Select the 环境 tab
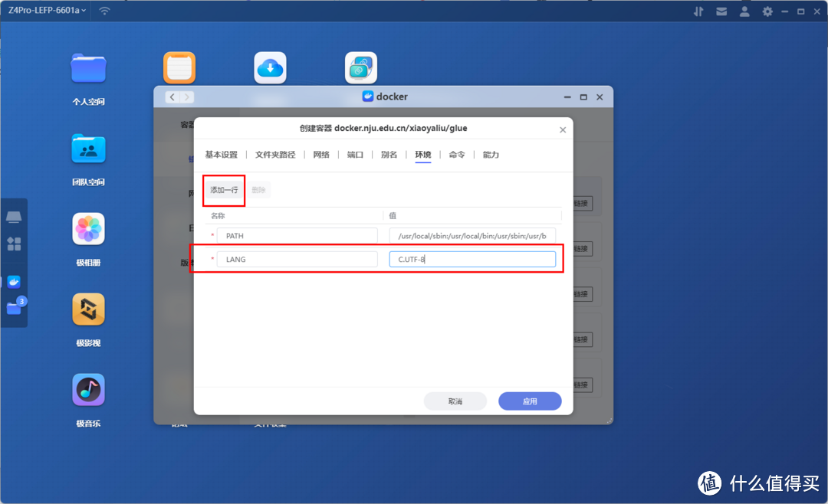This screenshot has height=504, width=828. click(423, 155)
